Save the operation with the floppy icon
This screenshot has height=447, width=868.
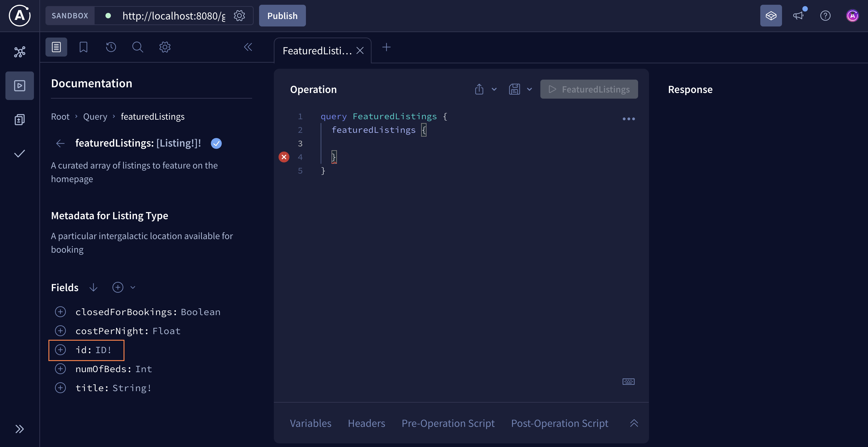coord(515,89)
